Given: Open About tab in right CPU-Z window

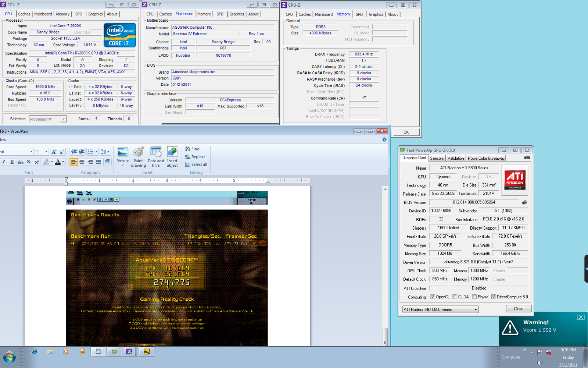Looking at the screenshot, I should [392, 14].
